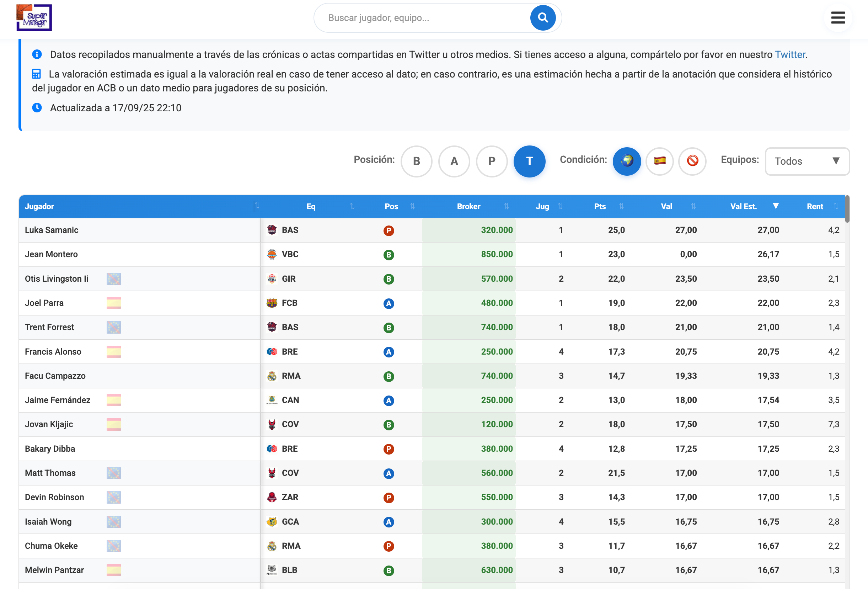Open player Facu Campazzo
The image size is (868, 589).
click(55, 376)
